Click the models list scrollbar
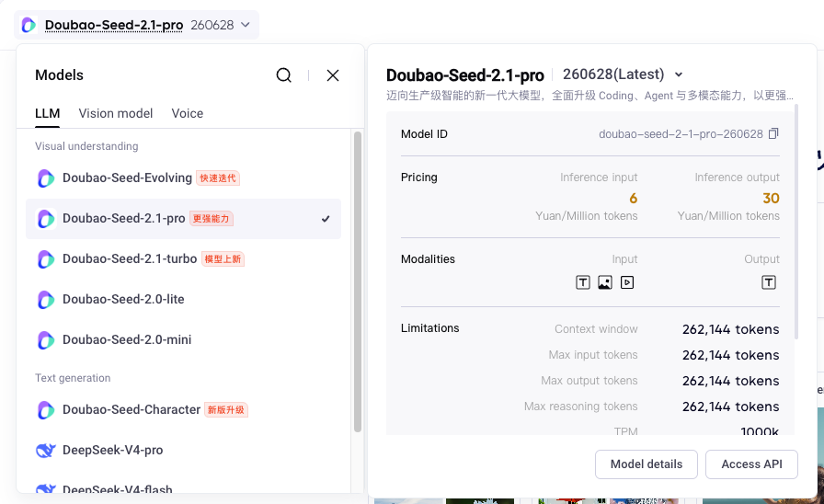The width and height of the screenshot is (824, 504). point(358,281)
